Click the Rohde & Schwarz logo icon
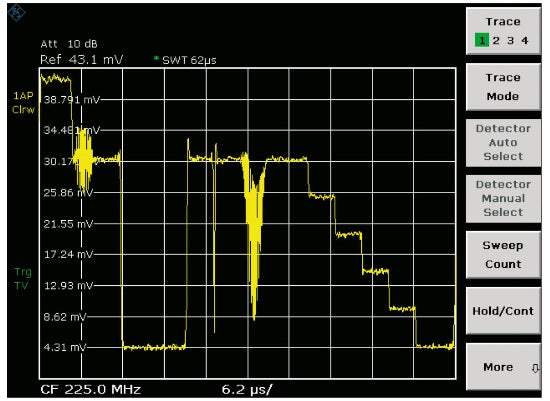Image resolution: width=550 pixels, height=401 pixels. (16, 13)
